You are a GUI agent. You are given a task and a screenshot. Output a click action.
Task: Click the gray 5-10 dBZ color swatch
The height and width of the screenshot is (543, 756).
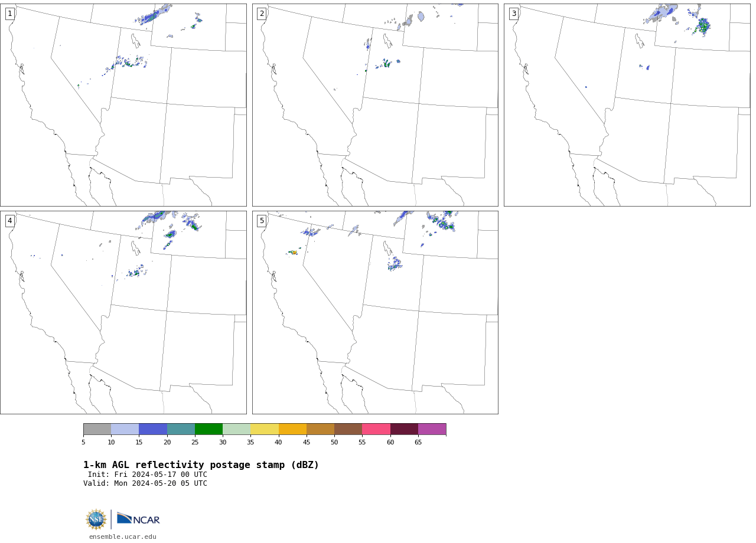pos(97,429)
